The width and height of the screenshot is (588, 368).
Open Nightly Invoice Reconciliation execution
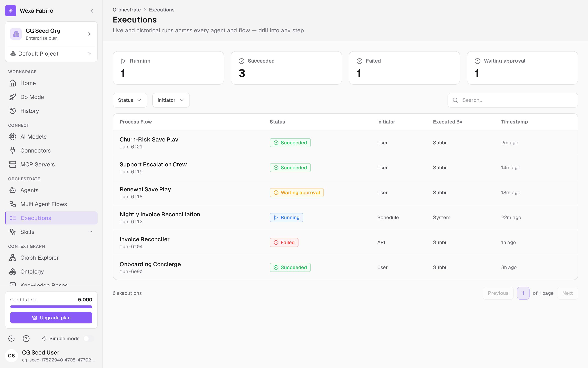point(345,218)
